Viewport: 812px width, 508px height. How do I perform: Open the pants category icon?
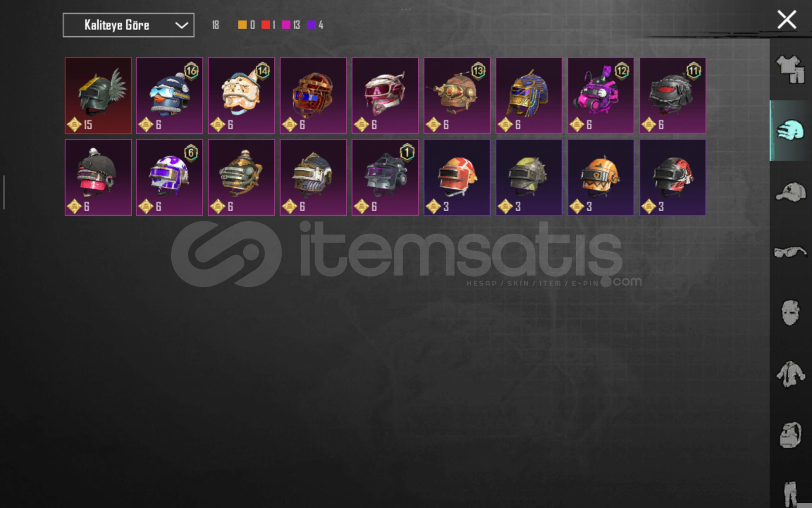pos(791,494)
